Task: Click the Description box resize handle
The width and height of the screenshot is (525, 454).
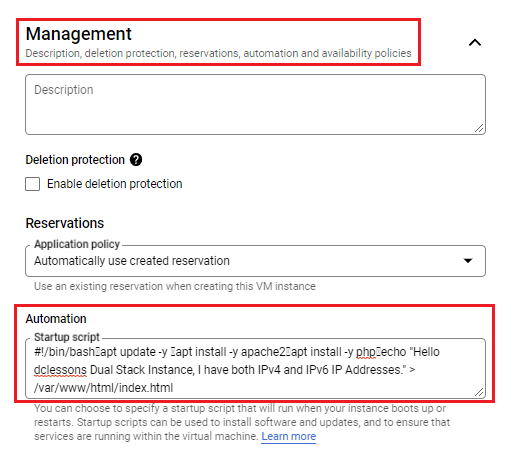Action: point(479,128)
